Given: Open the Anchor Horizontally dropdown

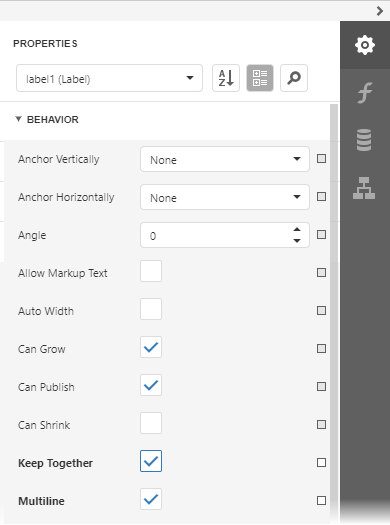Looking at the screenshot, I should (225, 197).
